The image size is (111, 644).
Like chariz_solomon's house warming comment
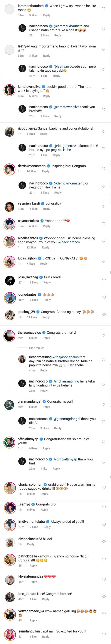click(x=104, y=487)
